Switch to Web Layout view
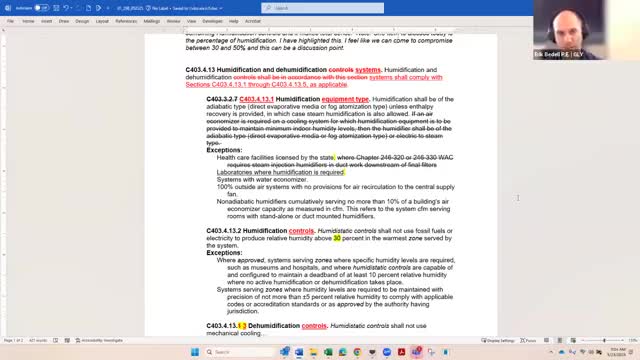The image size is (640, 360). [x=573, y=340]
